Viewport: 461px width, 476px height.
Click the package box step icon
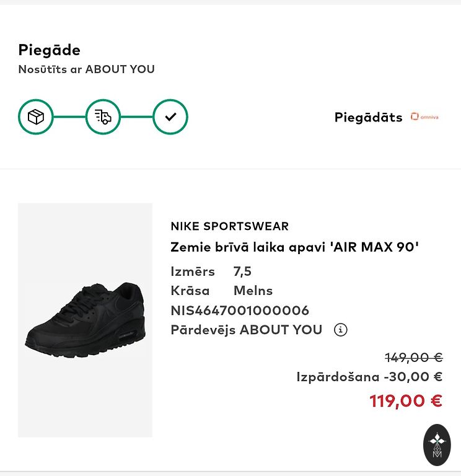[36, 117]
